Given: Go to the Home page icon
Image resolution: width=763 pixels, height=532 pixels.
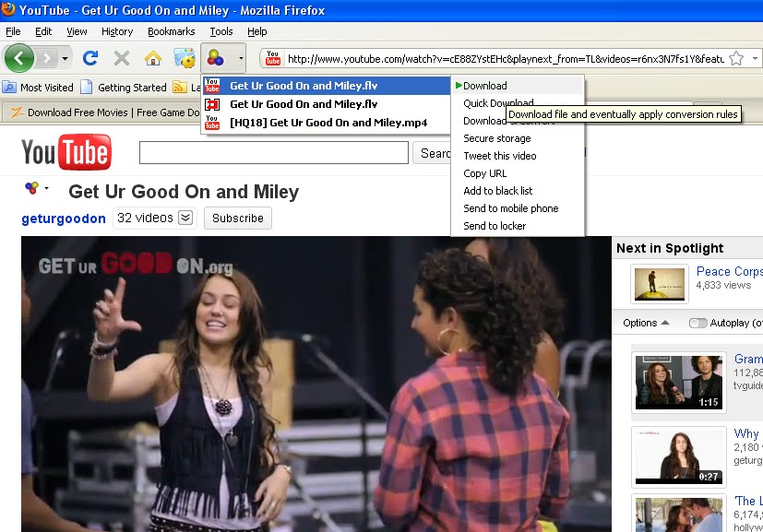Looking at the screenshot, I should point(153,58).
